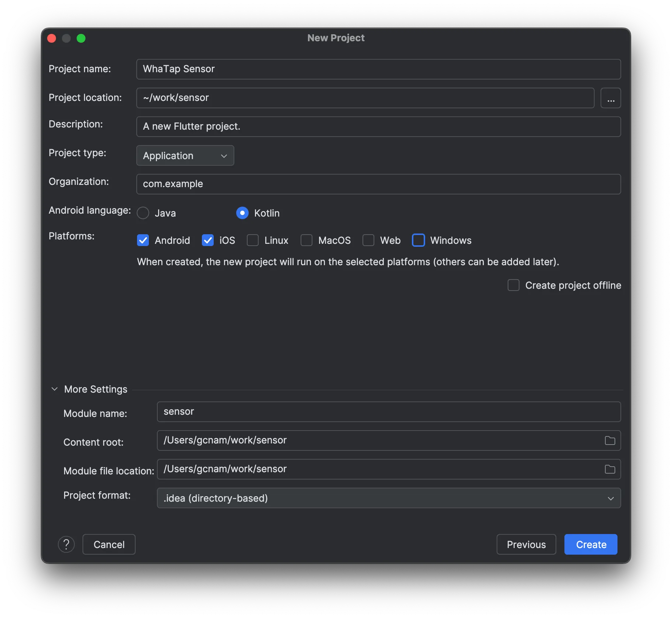Open the Project type dropdown
Screen dimensions: 672x618
[x=185, y=155]
